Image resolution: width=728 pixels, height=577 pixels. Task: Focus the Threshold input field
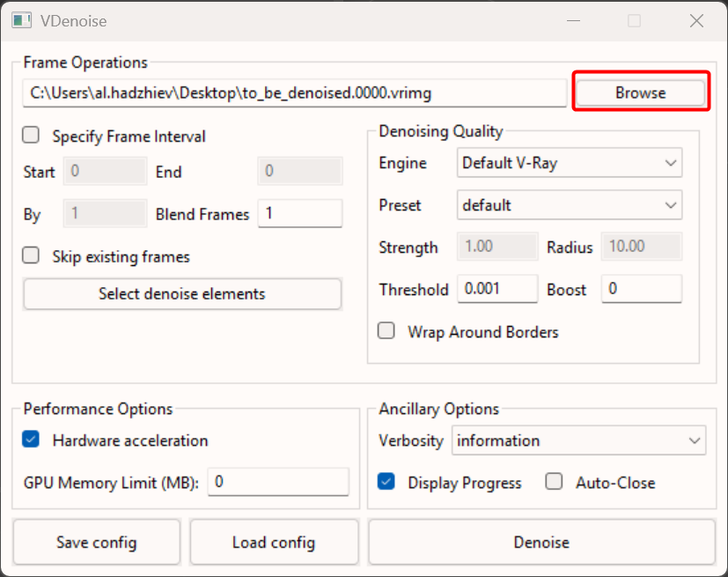click(496, 289)
